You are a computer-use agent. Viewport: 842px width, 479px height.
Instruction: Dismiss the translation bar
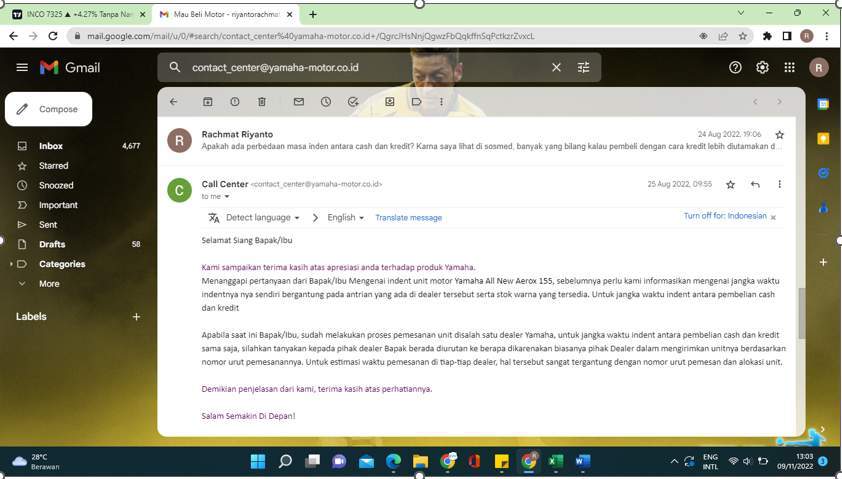point(773,217)
